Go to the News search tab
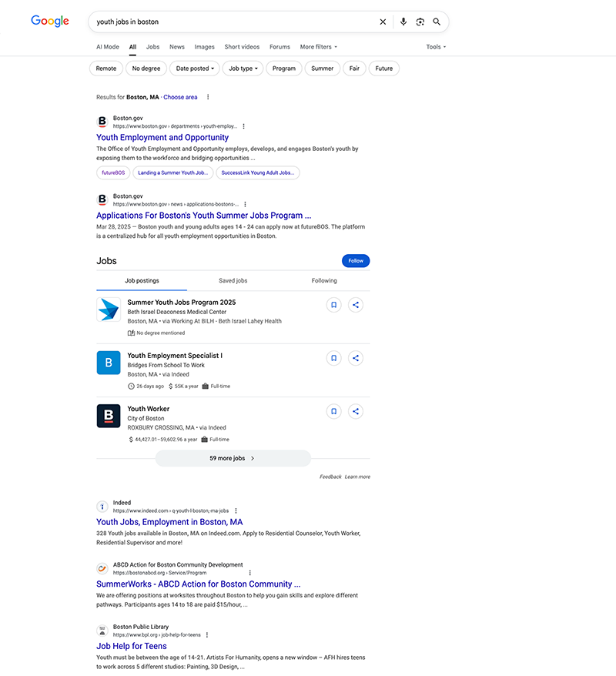This screenshot has height=676, width=616. click(176, 47)
